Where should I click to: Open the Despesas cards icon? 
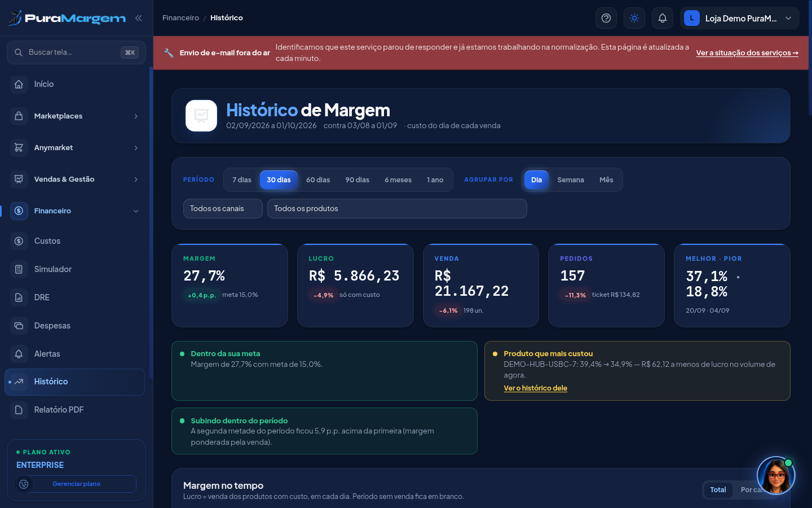pos(19,326)
